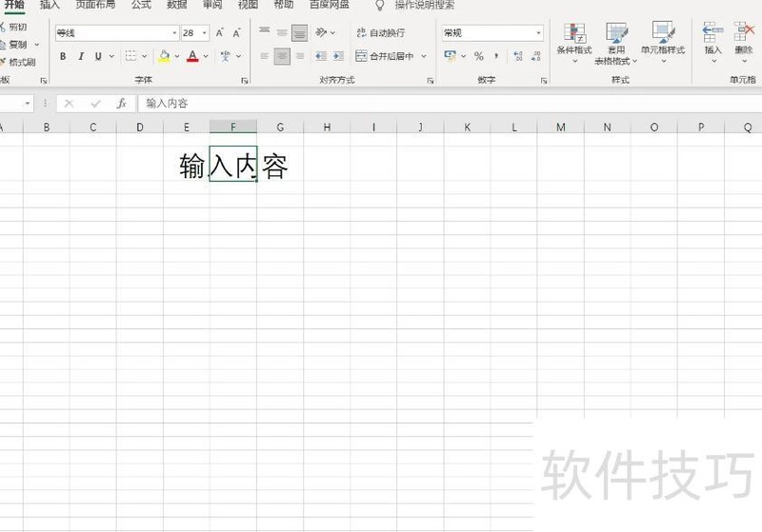Apply the comma style number format
Image resolution: width=762 pixels, height=532 pixels.
[496, 56]
